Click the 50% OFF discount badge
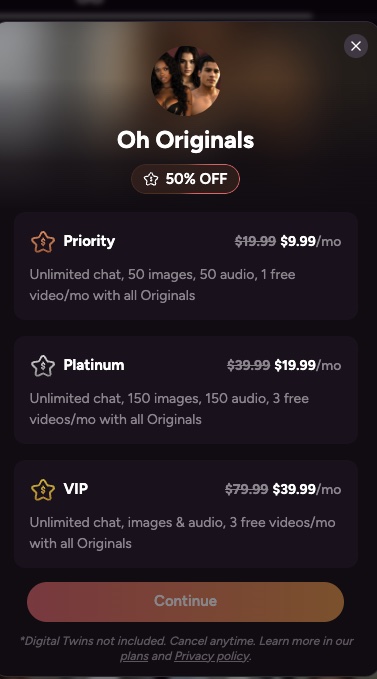This screenshot has height=679, width=377. point(186,179)
